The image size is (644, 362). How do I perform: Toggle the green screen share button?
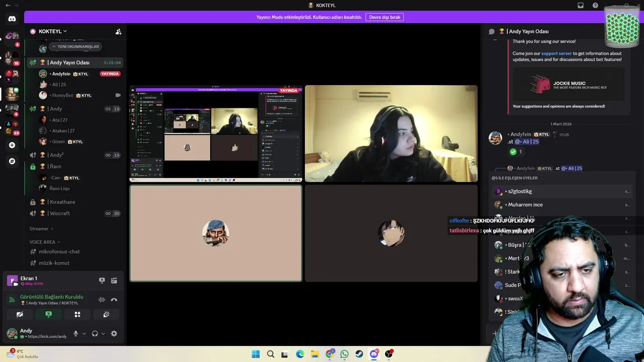tap(49, 314)
